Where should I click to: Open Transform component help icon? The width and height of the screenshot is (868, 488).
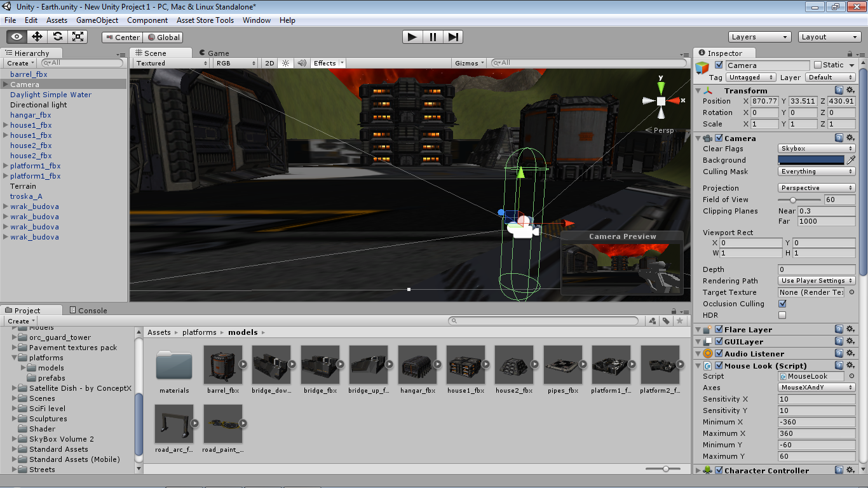click(x=839, y=90)
